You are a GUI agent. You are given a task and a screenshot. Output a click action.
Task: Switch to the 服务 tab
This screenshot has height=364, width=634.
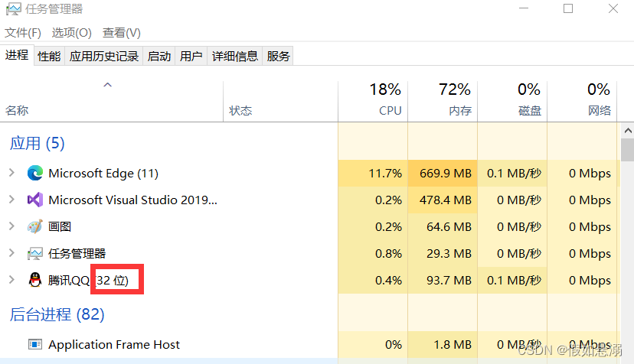[x=278, y=56]
